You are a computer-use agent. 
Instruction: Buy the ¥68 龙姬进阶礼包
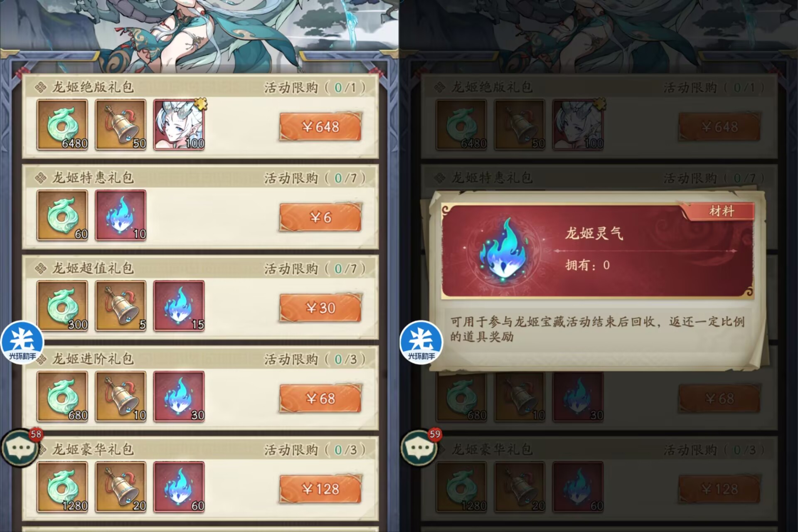(320, 398)
